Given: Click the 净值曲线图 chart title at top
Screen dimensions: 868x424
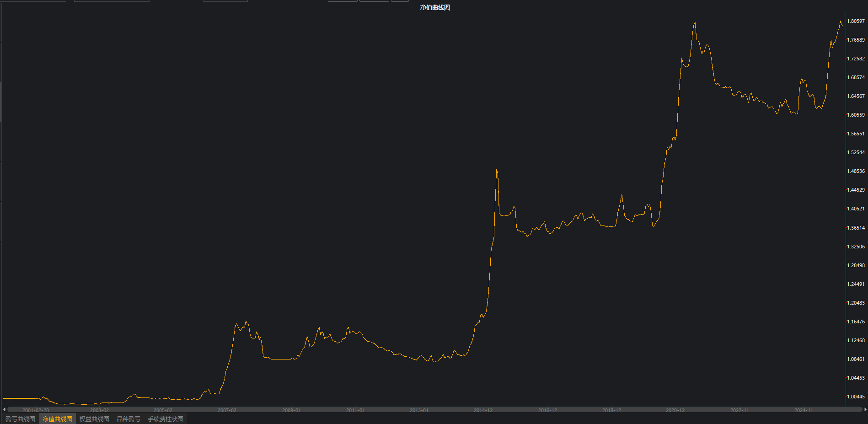Looking at the screenshot, I should (435, 7).
